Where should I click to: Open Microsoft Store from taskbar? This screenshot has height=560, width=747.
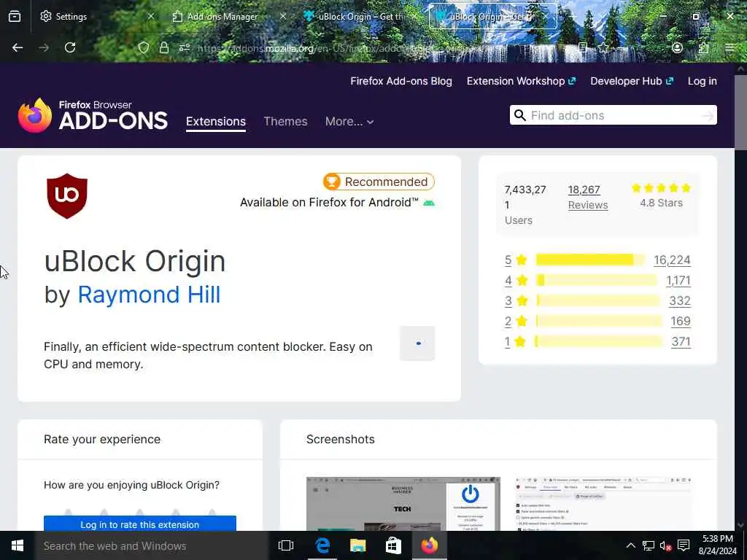pos(393,545)
